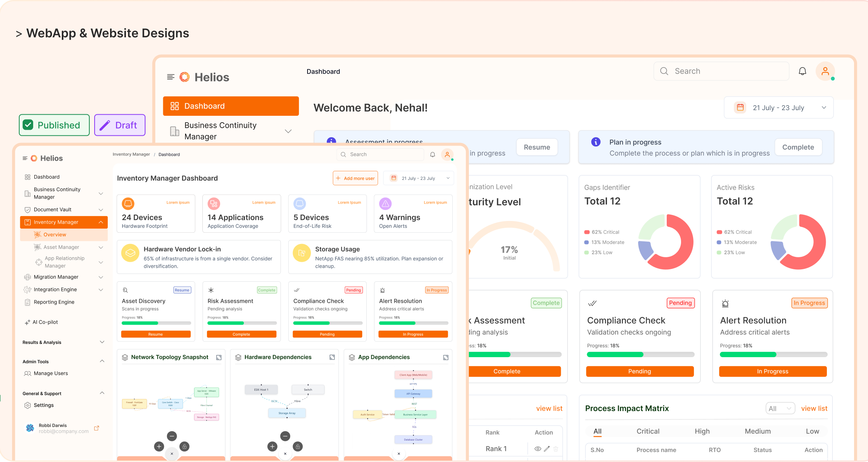Click the edit pencil icon in Rank 1 row

click(x=547, y=449)
